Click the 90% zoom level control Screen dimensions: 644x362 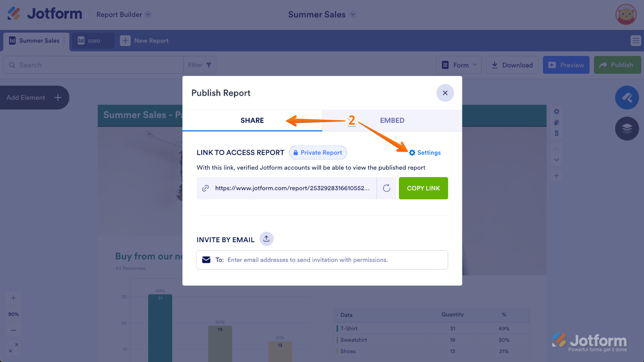13,314
